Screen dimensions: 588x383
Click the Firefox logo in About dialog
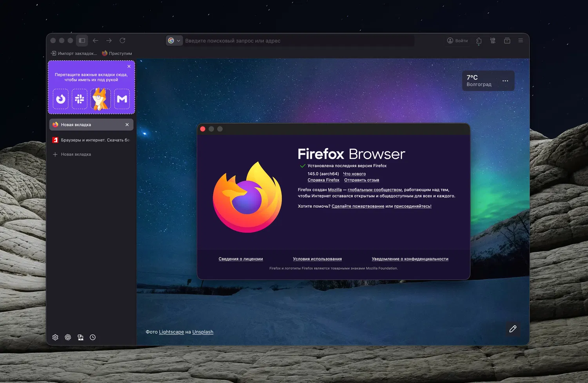[x=247, y=197]
